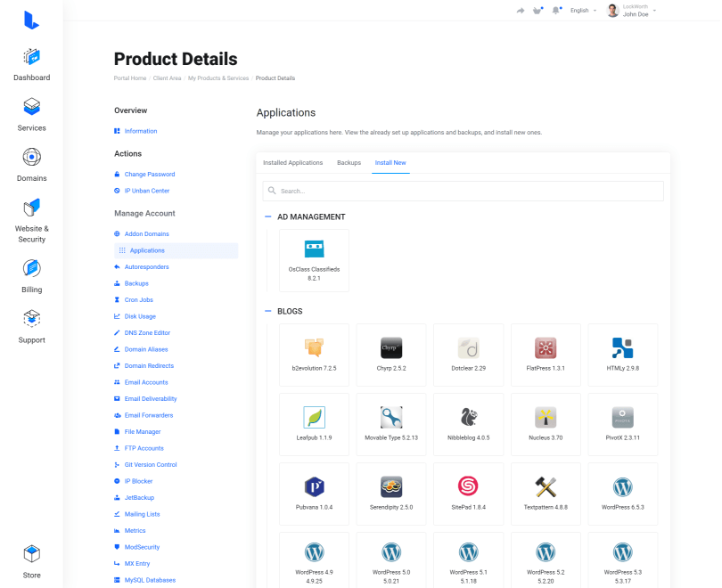722x588 pixels.
Task: Open the English language dropdown
Action: tap(583, 10)
